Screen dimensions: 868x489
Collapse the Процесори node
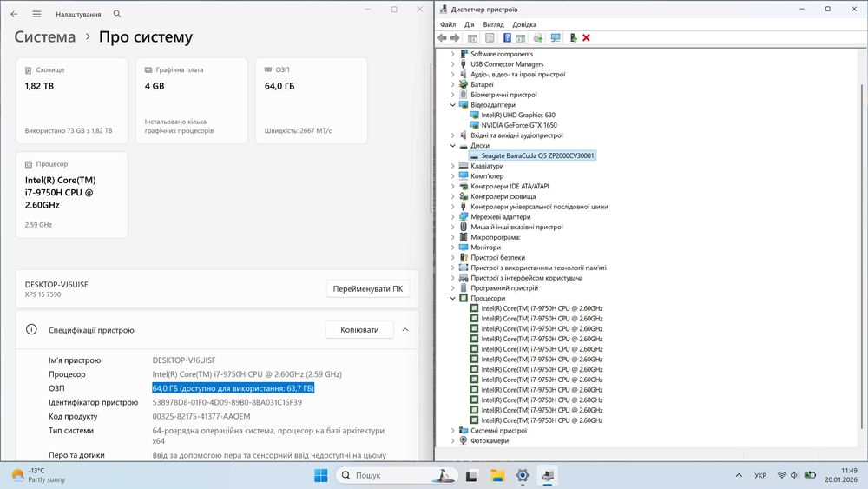coord(453,299)
